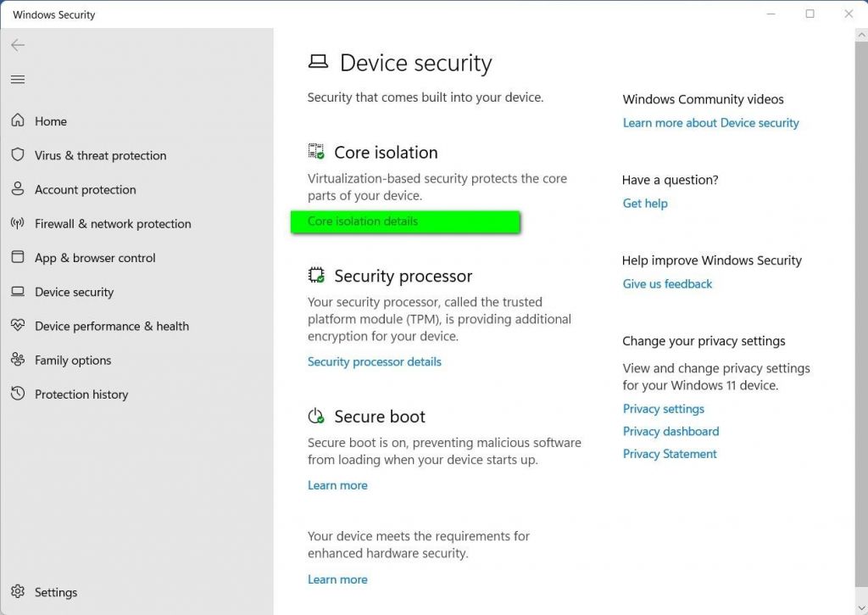The image size is (868, 615).
Task: Open Security processor details
Action: pyautogui.click(x=374, y=361)
